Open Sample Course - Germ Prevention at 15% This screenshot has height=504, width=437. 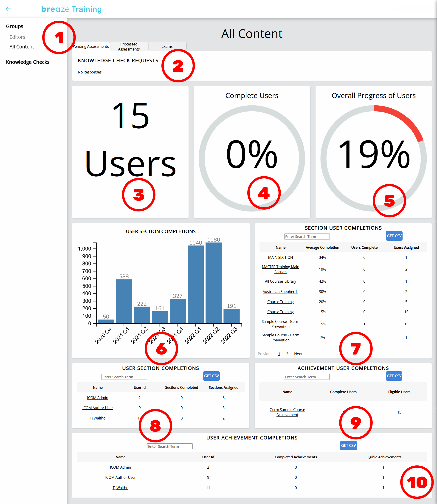click(x=280, y=324)
